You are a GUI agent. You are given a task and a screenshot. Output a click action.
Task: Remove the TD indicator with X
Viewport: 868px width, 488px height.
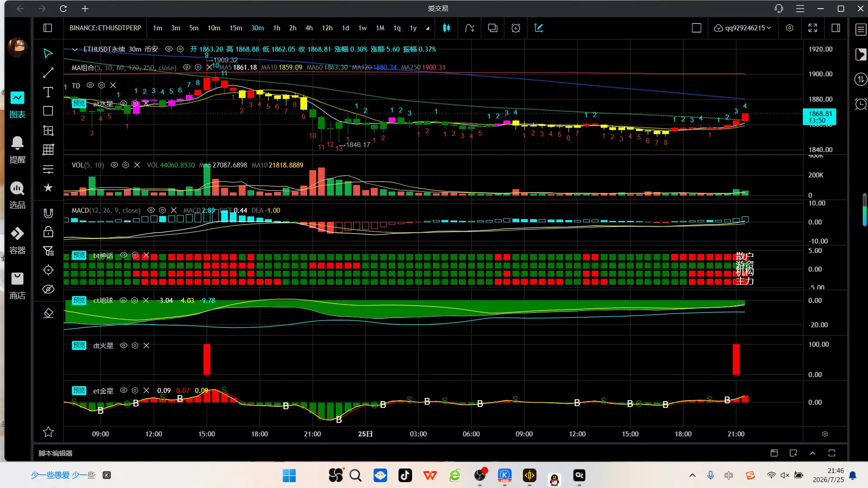[113, 85]
